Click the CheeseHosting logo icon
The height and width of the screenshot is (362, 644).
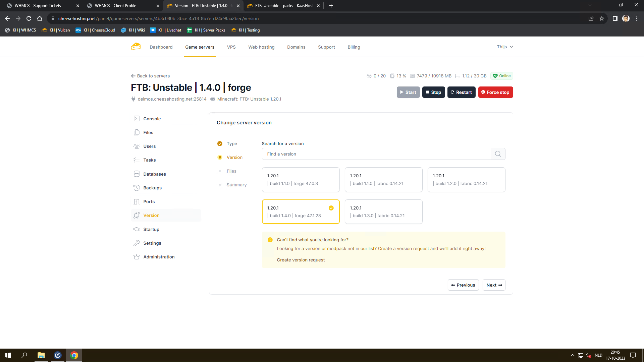[x=136, y=47]
